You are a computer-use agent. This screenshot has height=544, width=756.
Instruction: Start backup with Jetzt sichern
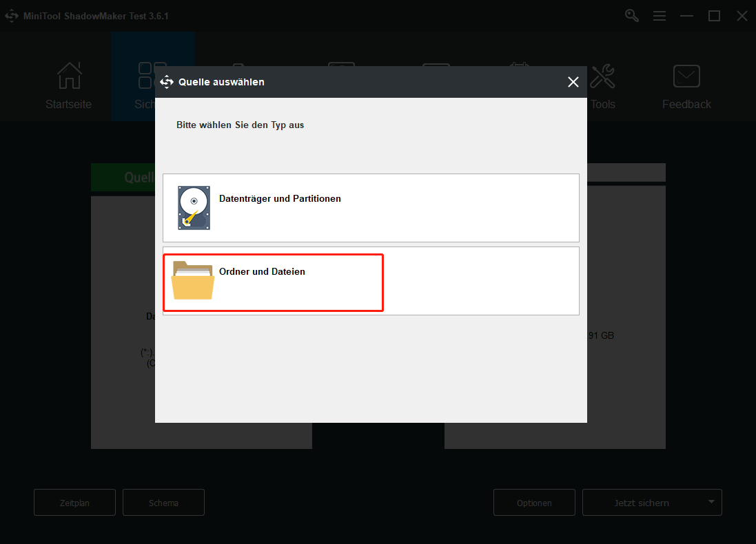tap(641, 502)
